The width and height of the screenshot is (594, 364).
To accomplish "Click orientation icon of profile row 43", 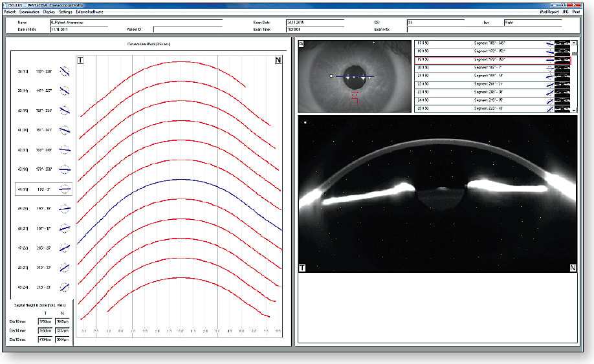I will pos(65,169).
